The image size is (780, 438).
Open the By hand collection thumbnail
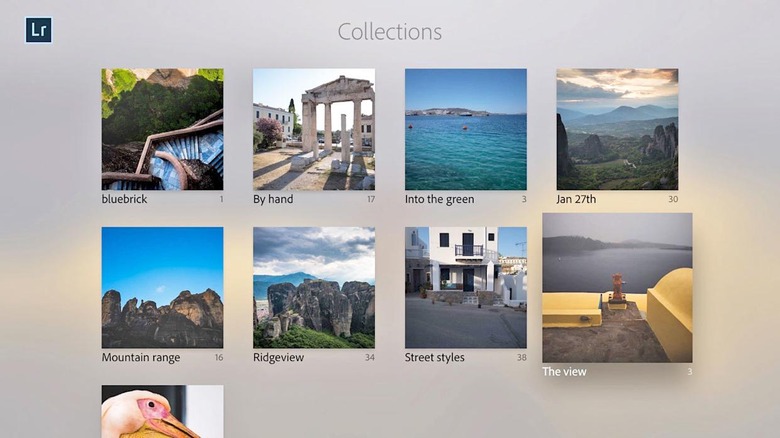click(314, 129)
